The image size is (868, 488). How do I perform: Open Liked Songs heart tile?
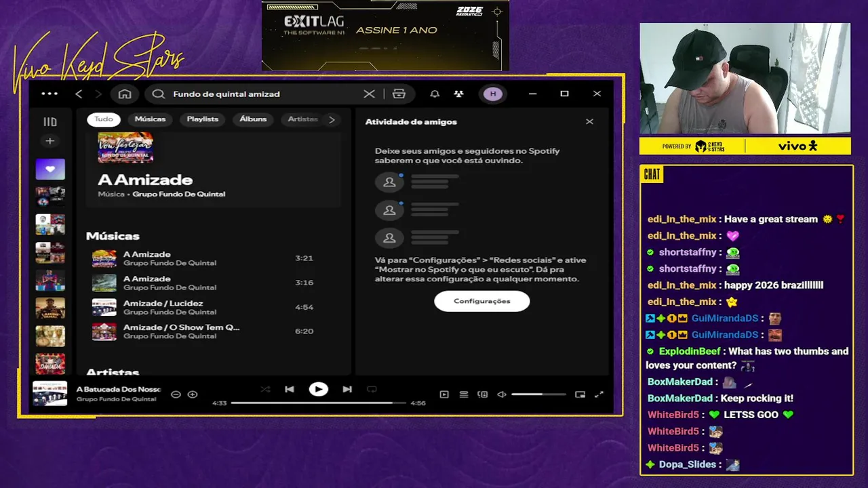50,169
